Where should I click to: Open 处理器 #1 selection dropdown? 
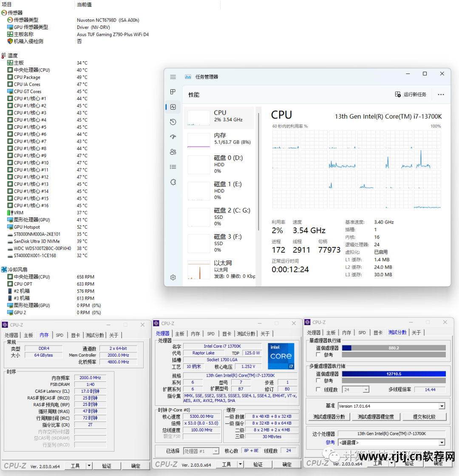coord(215,451)
